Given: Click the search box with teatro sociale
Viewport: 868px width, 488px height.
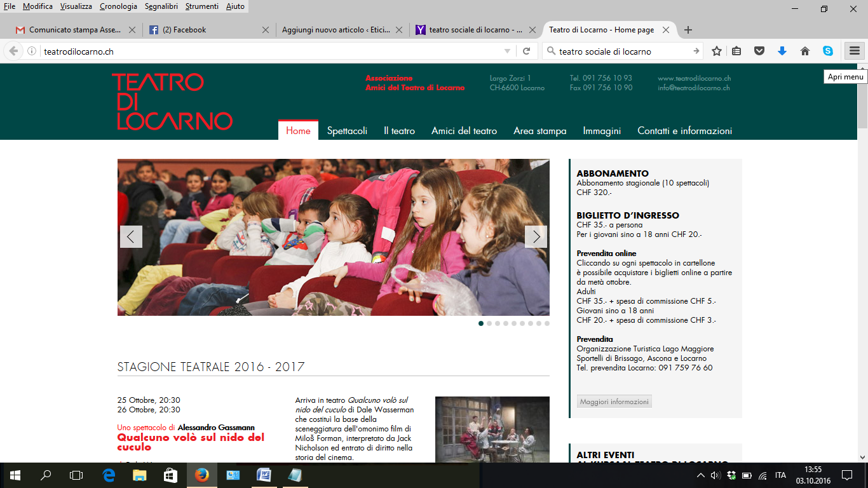Looking at the screenshot, I should [x=623, y=51].
